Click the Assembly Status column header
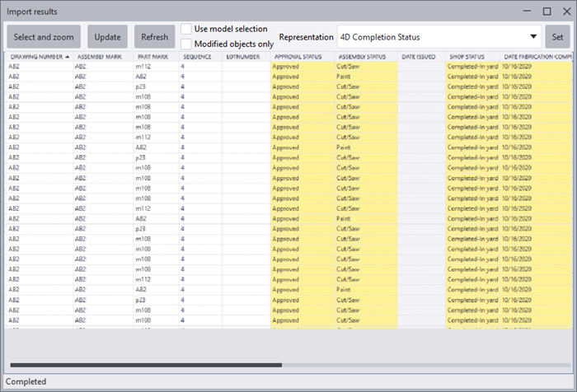Viewport: 577px width, 392px height. [x=362, y=57]
